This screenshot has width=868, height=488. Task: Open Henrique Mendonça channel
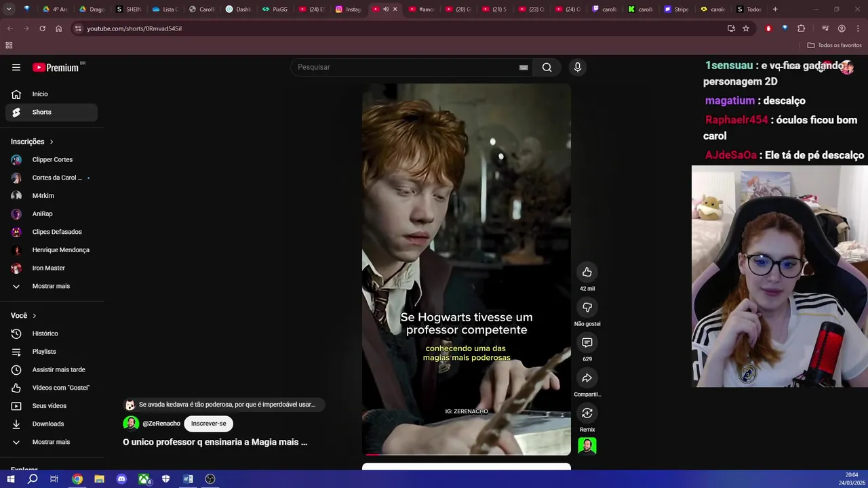pyautogui.click(x=52, y=250)
